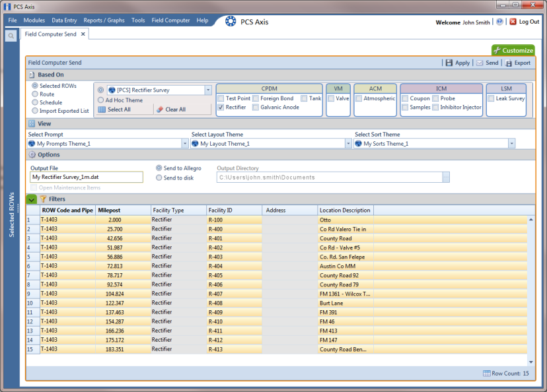Click the Apply button label

point(462,63)
